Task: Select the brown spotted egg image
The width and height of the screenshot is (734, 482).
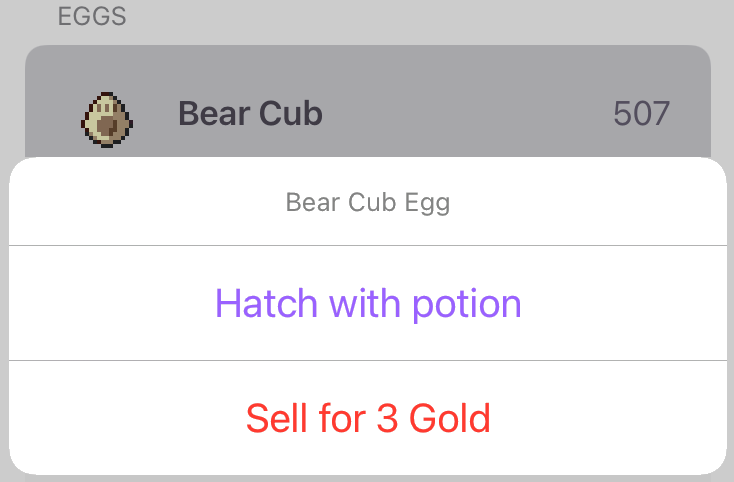Action: (106, 119)
